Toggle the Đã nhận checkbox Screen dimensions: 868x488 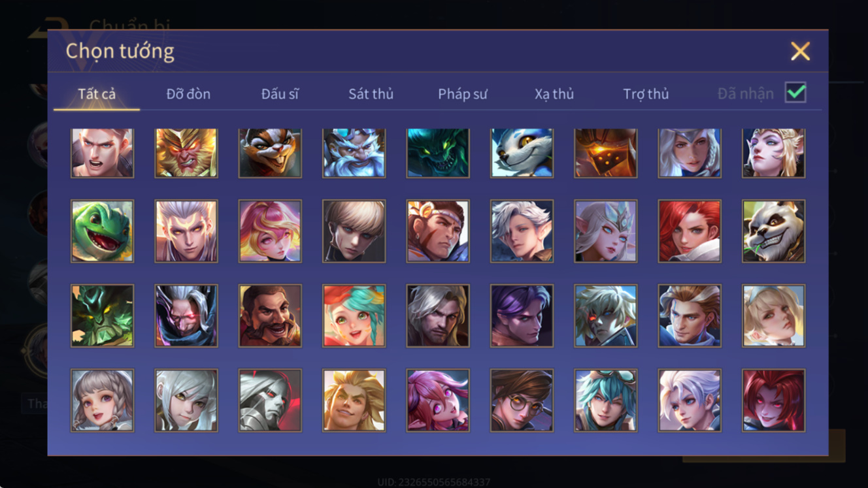coord(795,93)
